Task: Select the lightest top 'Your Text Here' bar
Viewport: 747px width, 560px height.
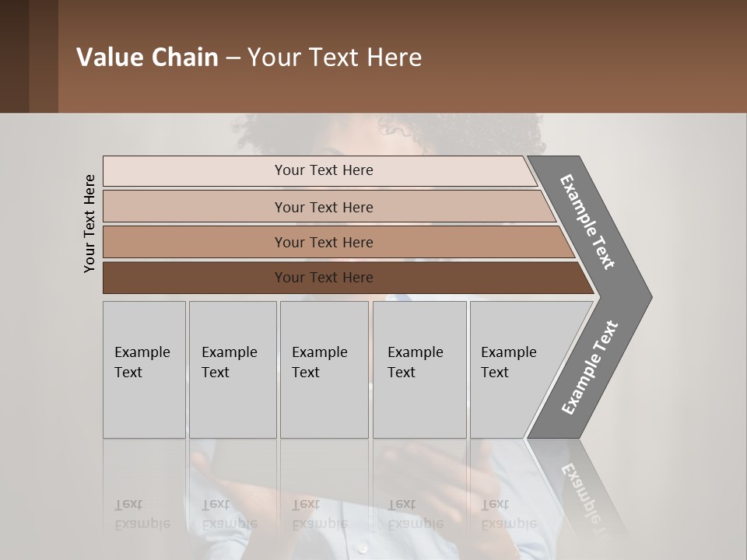Action: coord(320,171)
